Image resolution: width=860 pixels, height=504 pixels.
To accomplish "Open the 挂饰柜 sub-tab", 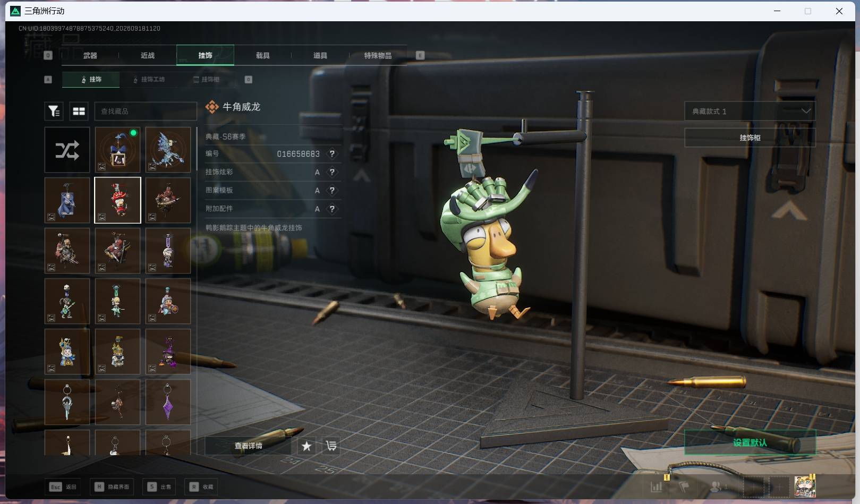I will tap(207, 80).
